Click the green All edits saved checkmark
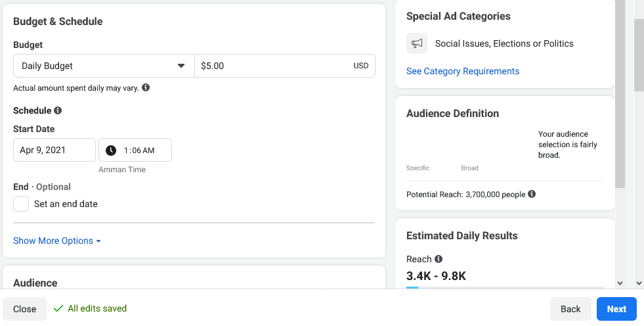The width and height of the screenshot is (644, 326). click(58, 308)
